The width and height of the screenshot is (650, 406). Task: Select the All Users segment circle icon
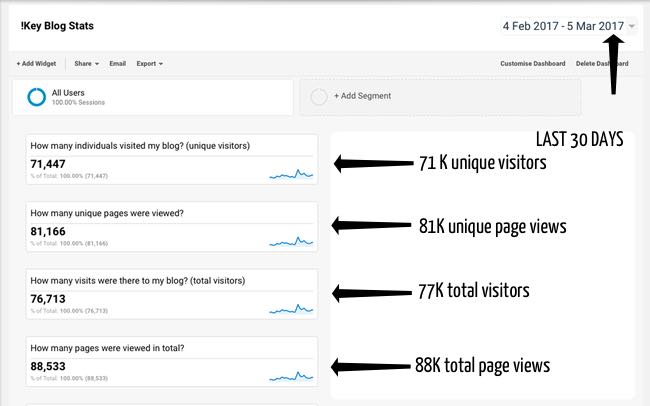[36, 97]
